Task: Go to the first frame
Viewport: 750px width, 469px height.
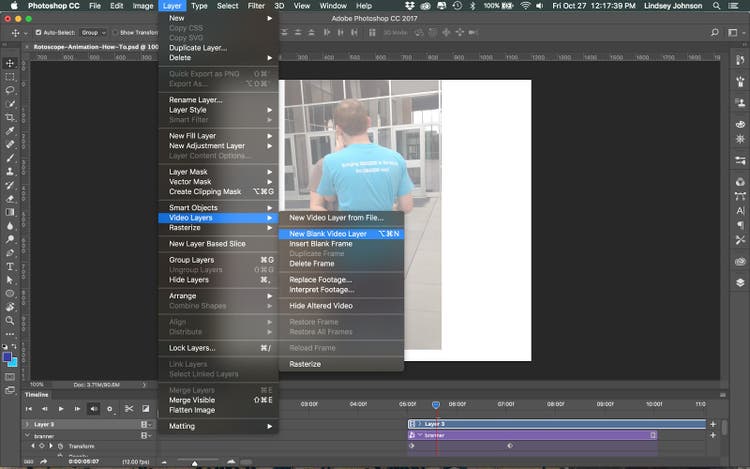Action: 29,409
